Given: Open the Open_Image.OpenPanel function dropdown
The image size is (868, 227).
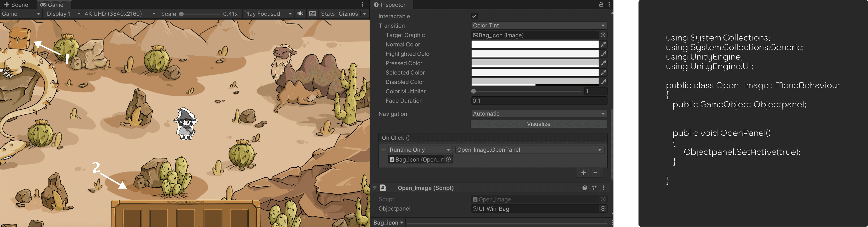Looking at the screenshot, I should (530, 150).
